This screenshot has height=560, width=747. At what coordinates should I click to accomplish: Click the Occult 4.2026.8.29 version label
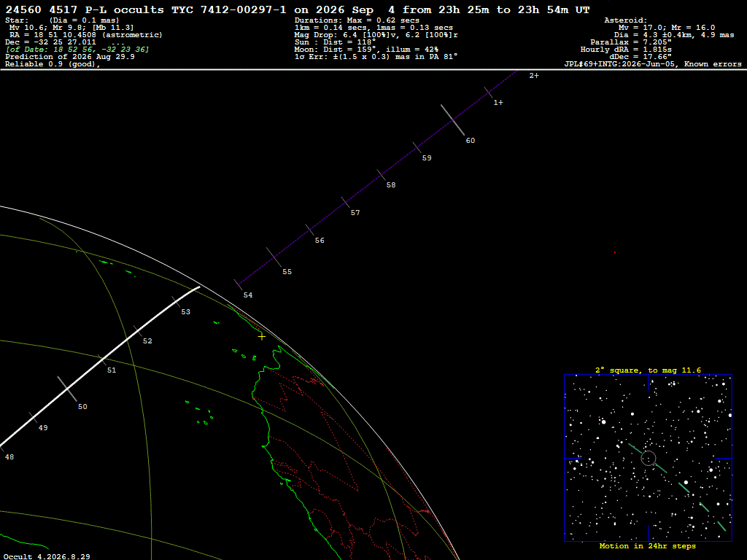[47, 556]
